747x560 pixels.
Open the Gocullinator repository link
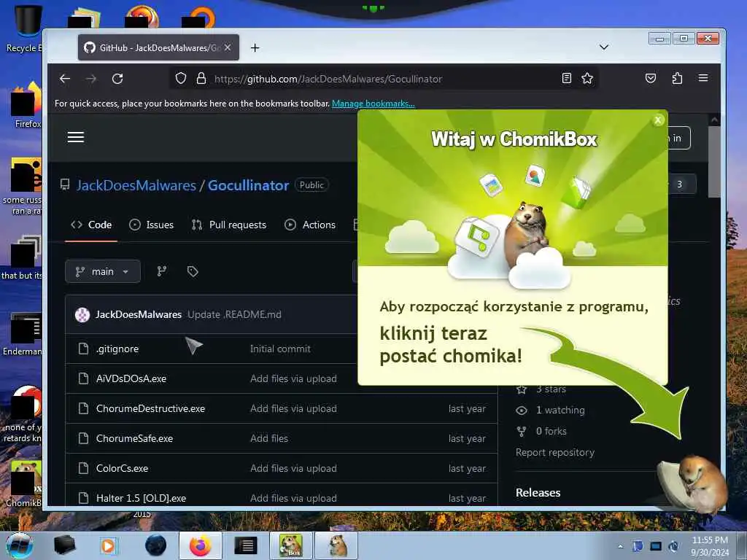(x=248, y=185)
